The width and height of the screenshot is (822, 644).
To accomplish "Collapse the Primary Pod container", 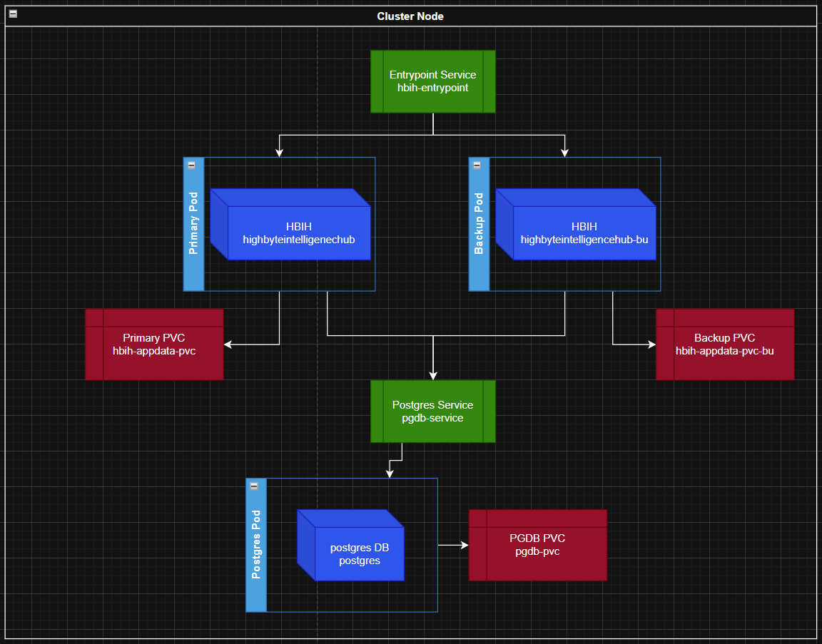I will [x=191, y=165].
